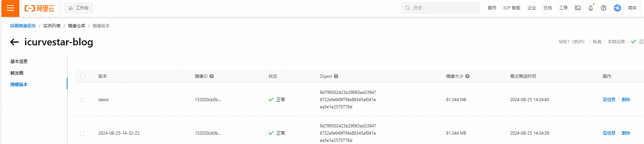Open the 简体 language selector

tap(632, 8)
